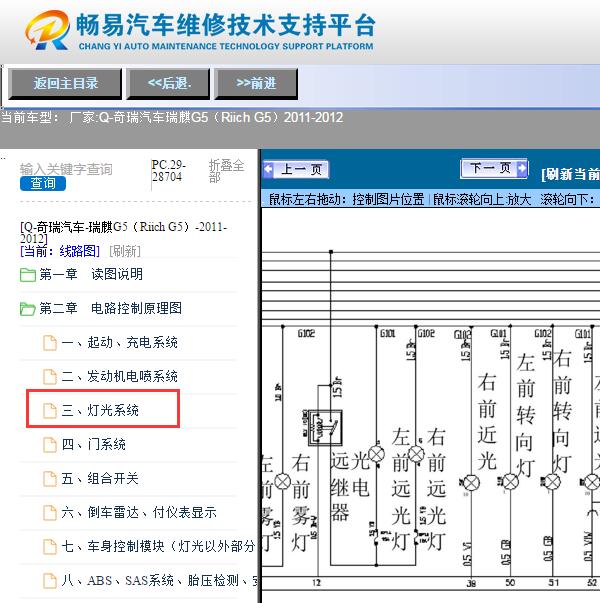The width and height of the screenshot is (600, 603).
Task: Click document icon beside 倒车雷达
Action: (x=50, y=512)
